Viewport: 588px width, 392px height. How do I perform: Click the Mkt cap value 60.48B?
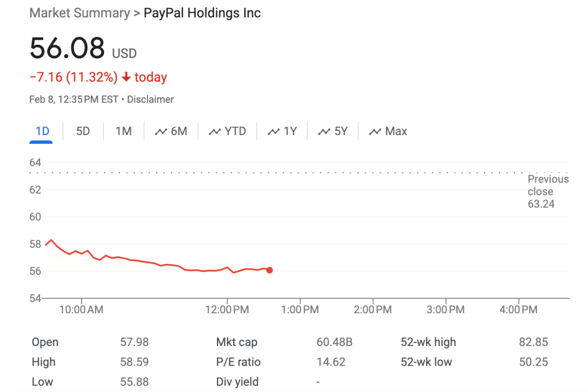click(x=334, y=342)
